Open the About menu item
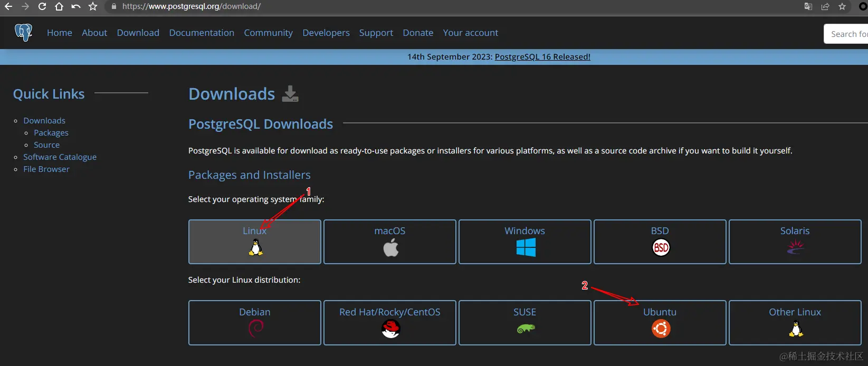This screenshot has width=868, height=366. click(x=94, y=33)
